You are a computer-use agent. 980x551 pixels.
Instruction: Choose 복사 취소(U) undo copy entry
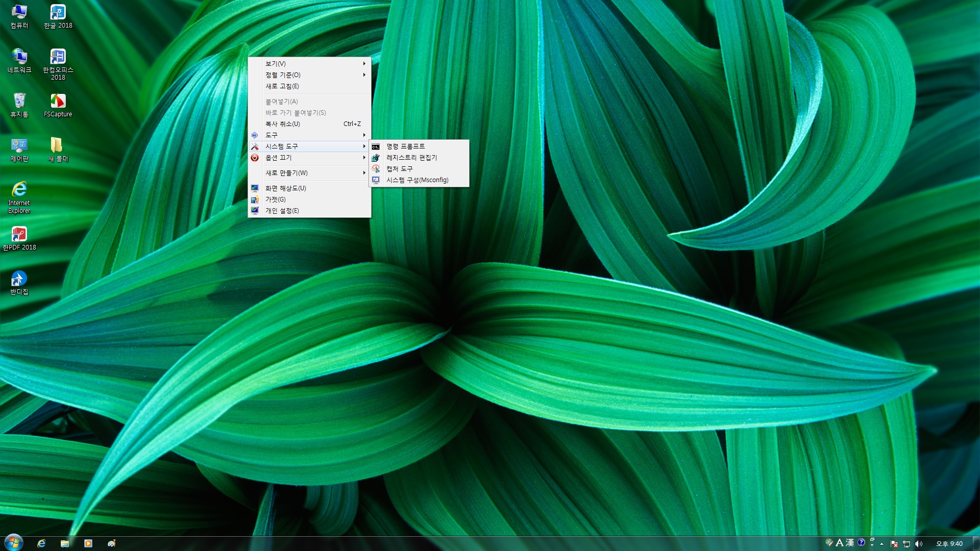pos(309,124)
